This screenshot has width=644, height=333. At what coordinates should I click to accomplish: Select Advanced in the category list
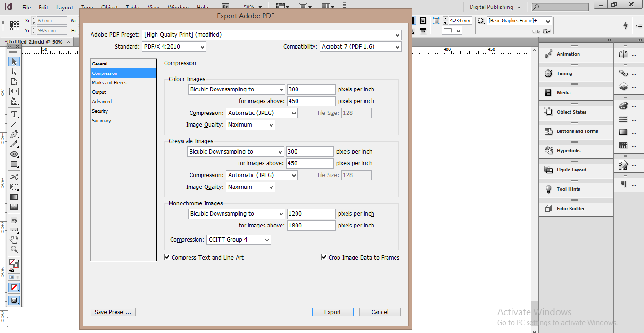[x=123, y=102]
